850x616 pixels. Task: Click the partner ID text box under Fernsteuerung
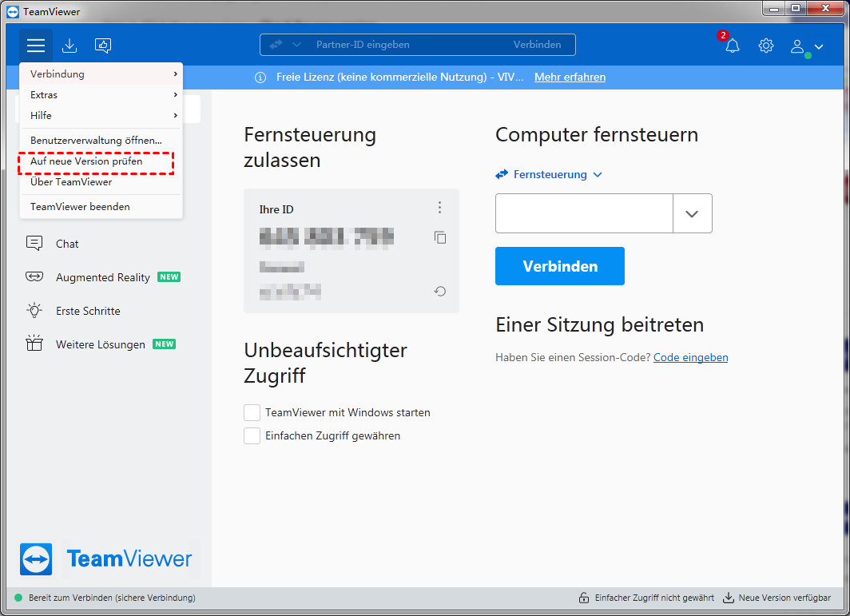click(585, 213)
